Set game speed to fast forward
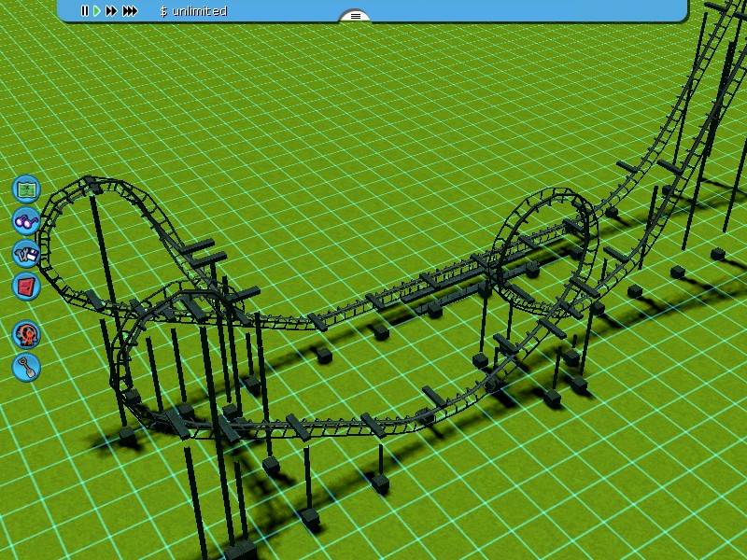747x560 pixels. (x=111, y=11)
